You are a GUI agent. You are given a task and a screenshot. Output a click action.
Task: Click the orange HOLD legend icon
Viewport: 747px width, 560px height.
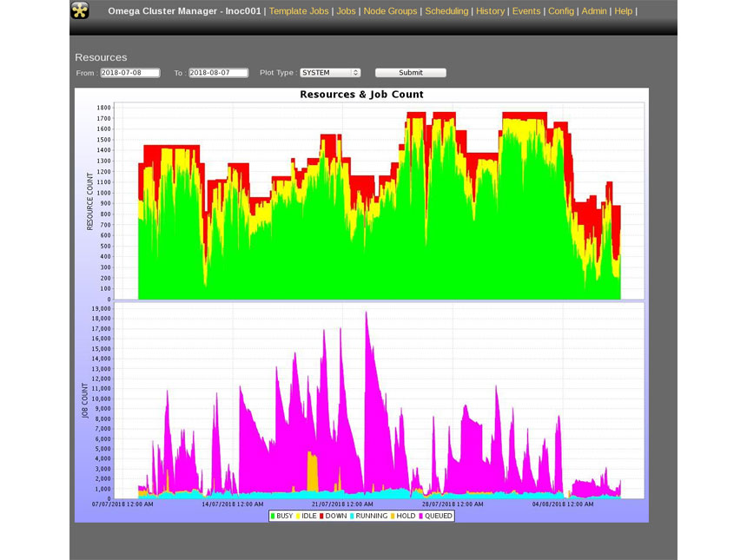pos(392,516)
